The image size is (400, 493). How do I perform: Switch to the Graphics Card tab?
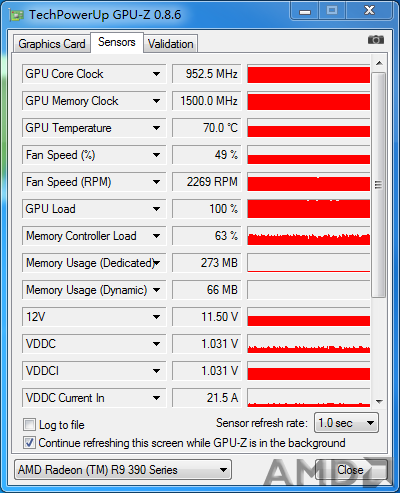52,44
